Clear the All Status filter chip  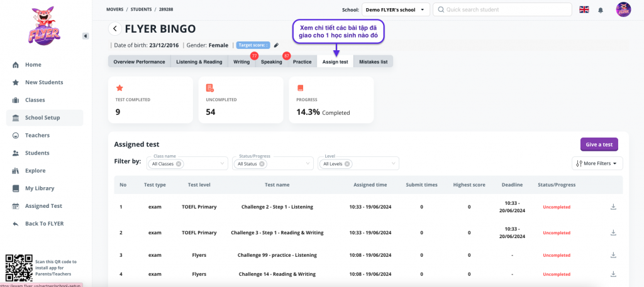coord(264,164)
